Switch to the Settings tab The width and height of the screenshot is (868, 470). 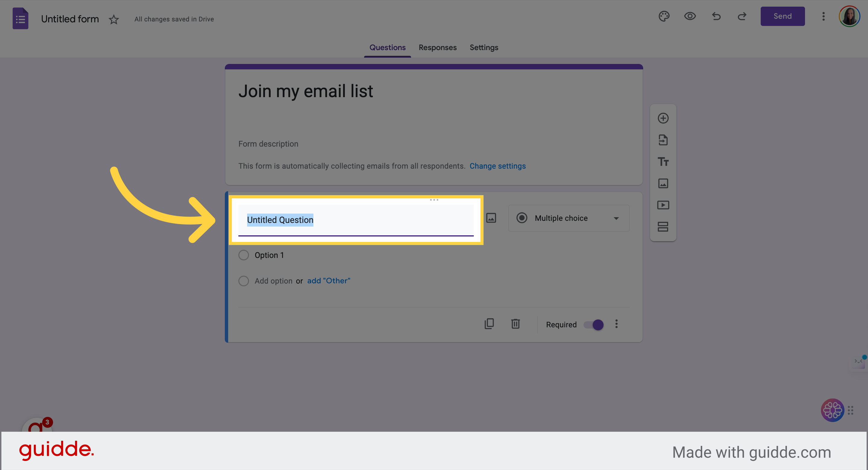pos(484,48)
